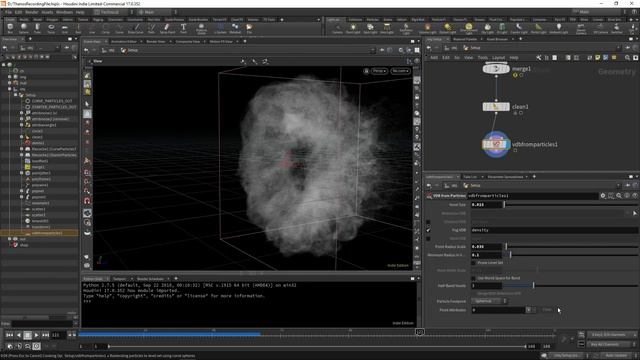Select vdbfromparticles1 row in tree view
The height and width of the screenshot is (360, 640).
40,233
